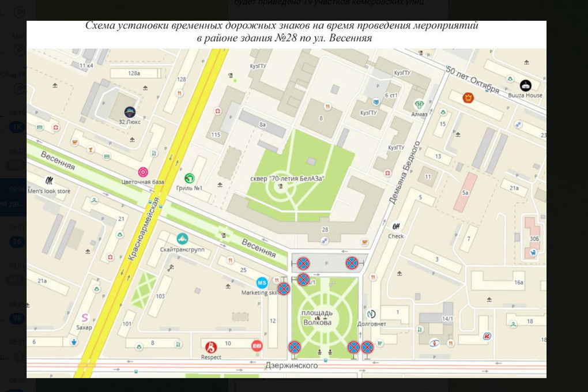Click building number 16а label
This screenshot has height=392, width=588.
point(519,282)
